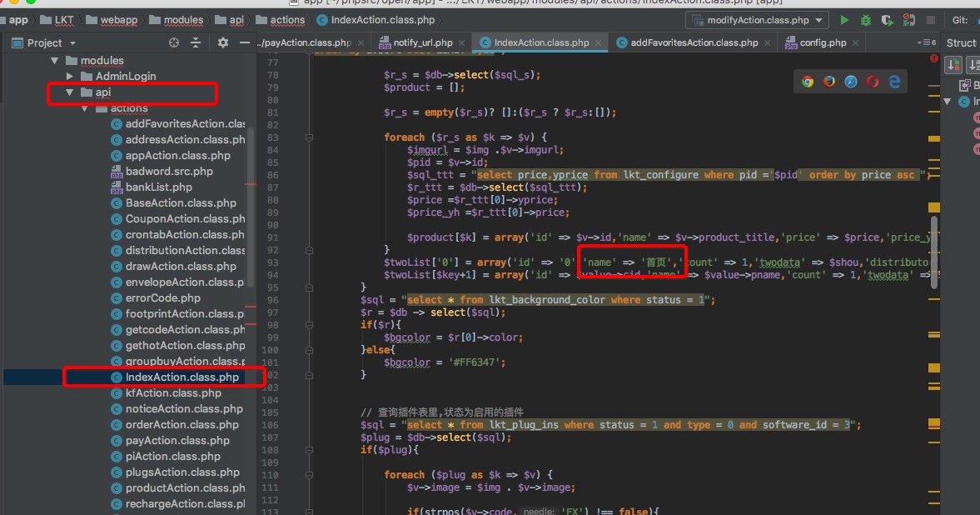Click sort icon in Structure panel
Screen dimensions: 980x515
click(953, 64)
